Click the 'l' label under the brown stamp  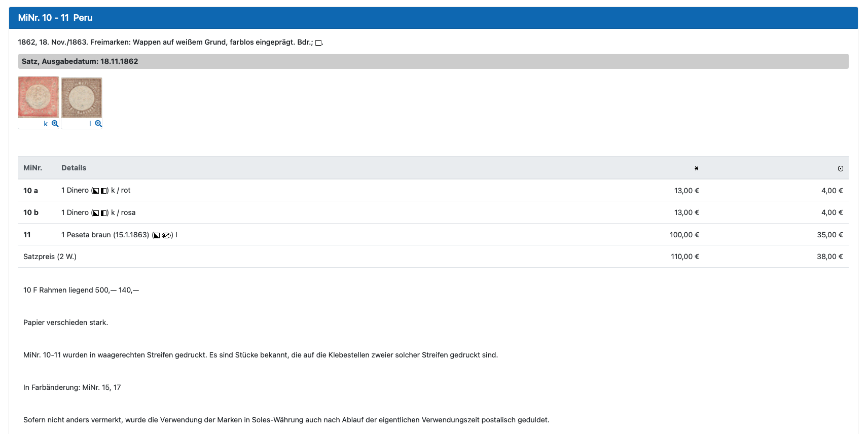(x=90, y=124)
